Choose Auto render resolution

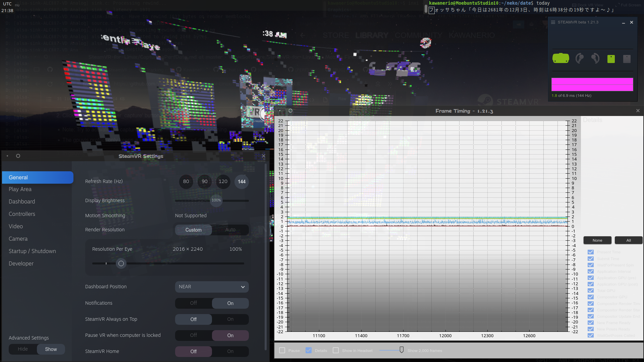click(x=230, y=230)
